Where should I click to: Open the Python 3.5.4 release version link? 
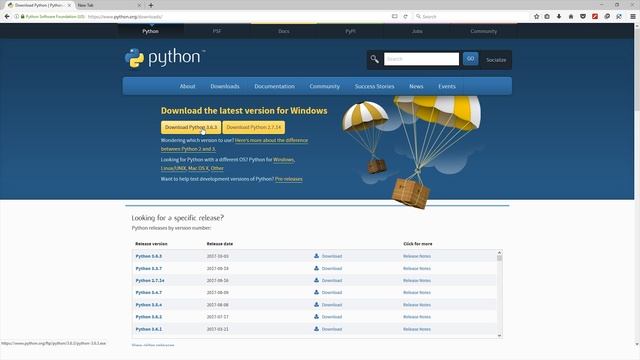pos(149,304)
